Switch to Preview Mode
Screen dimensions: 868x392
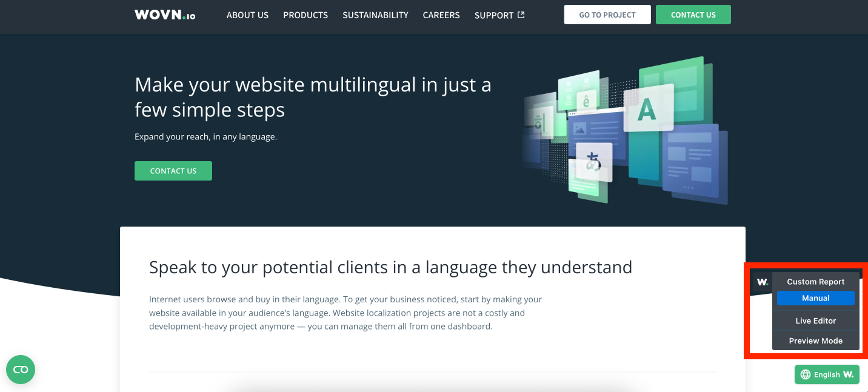(815, 341)
